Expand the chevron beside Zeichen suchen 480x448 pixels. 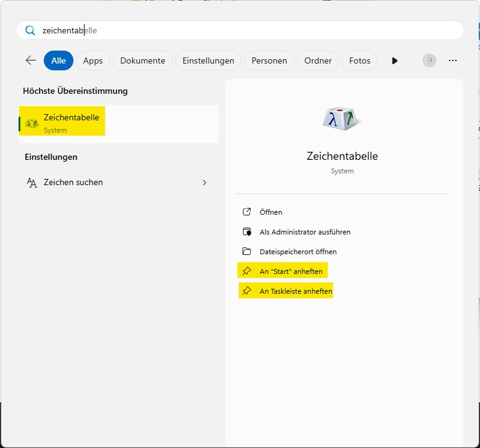[205, 183]
